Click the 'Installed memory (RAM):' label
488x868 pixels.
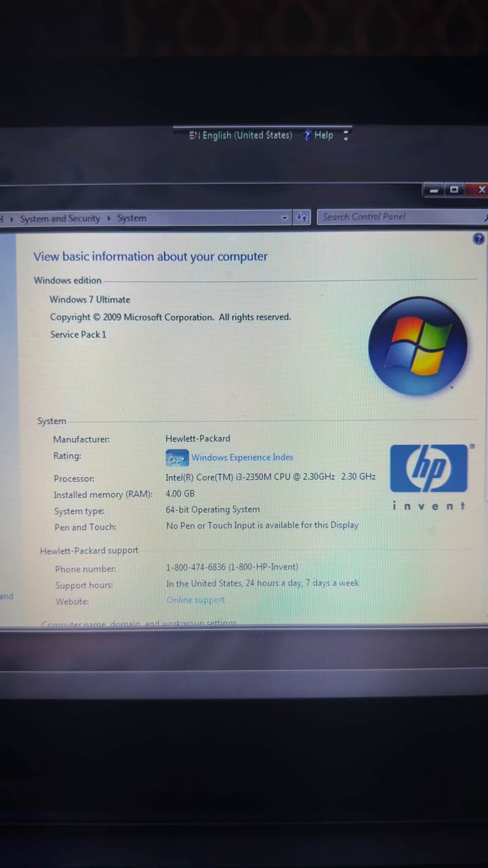click(103, 495)
